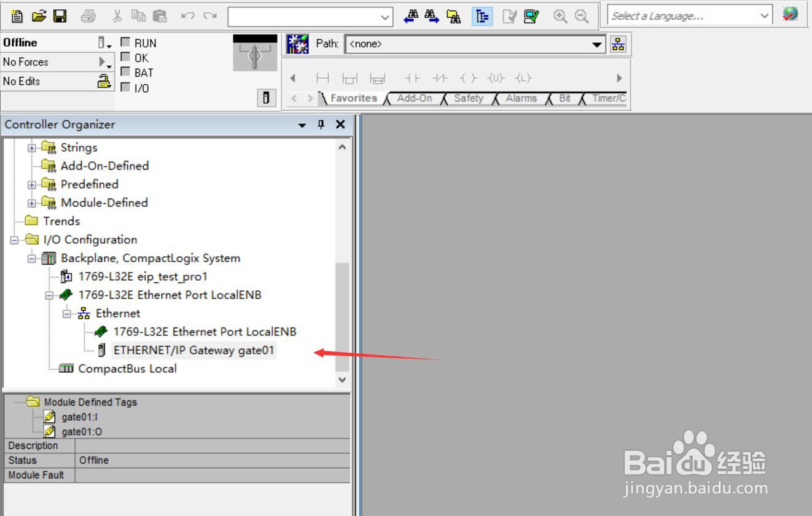Open an existing project file
This screenshot has height=516, width=812.
point(39,17)
